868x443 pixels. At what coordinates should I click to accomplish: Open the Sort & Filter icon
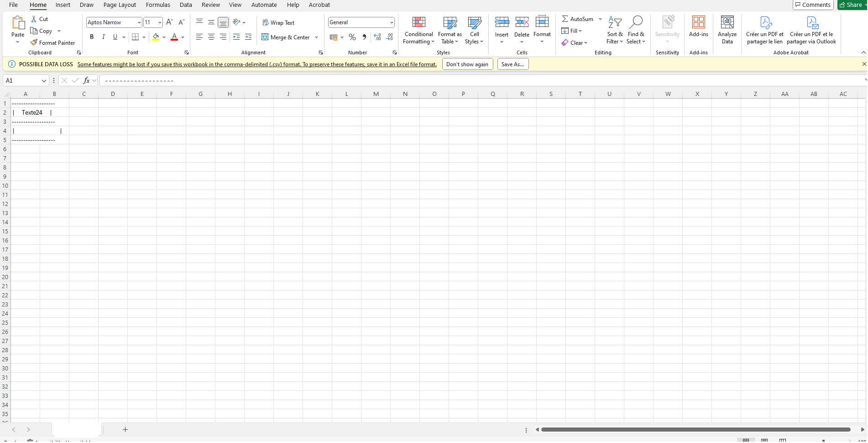click(x=615, y=22)
